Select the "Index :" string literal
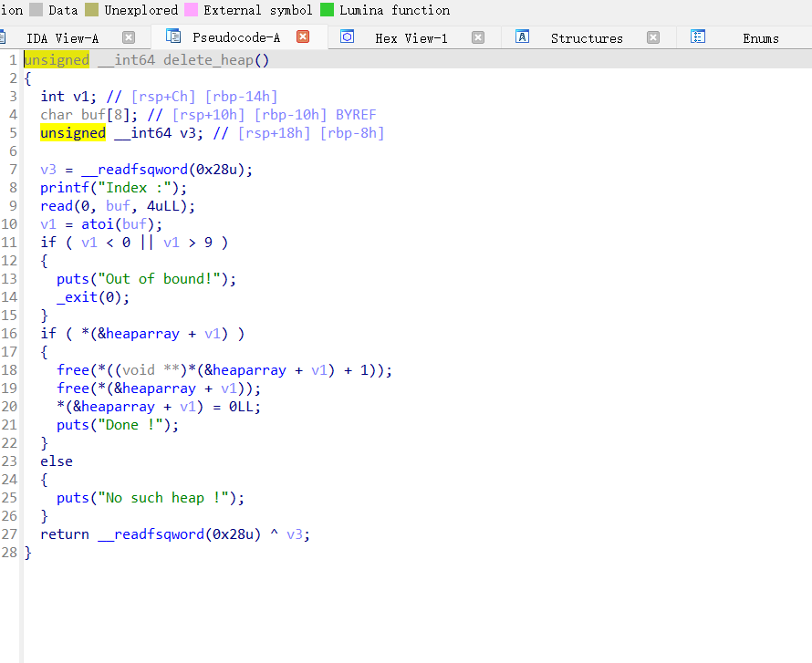Screen dimensions: 812x663 134,188
